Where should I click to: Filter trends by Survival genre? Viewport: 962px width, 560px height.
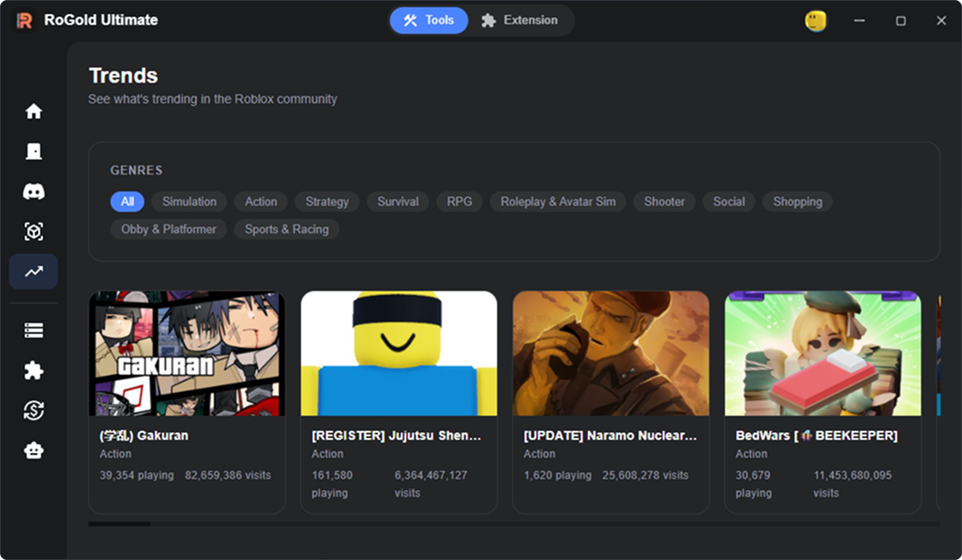[x=398, y=202]
